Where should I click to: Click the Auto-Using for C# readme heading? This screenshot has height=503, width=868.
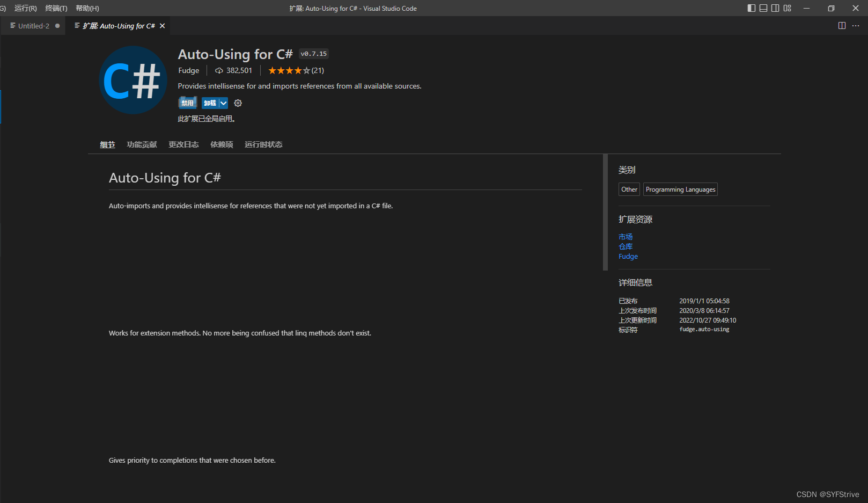click(x=165, y=178)
